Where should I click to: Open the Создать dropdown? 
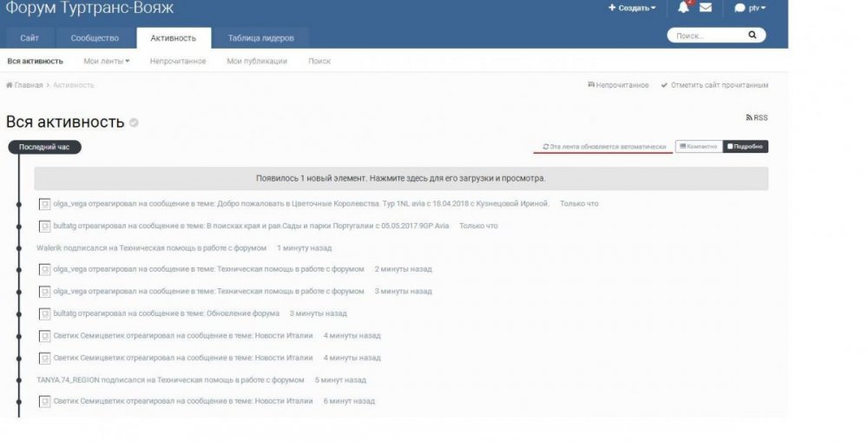click(x=632, y=8)
